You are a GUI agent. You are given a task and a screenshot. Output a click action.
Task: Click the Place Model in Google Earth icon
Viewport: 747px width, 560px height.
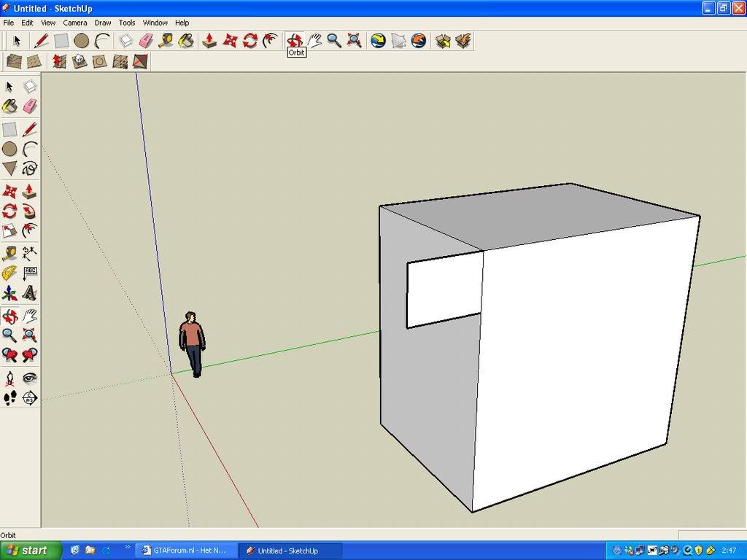pos(418,41)
